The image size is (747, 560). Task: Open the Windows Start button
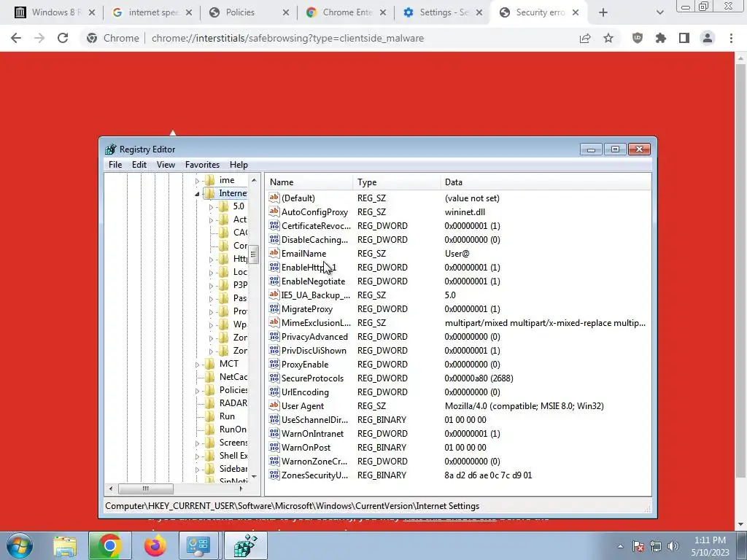pyautogui.click(x=20, y=545)
